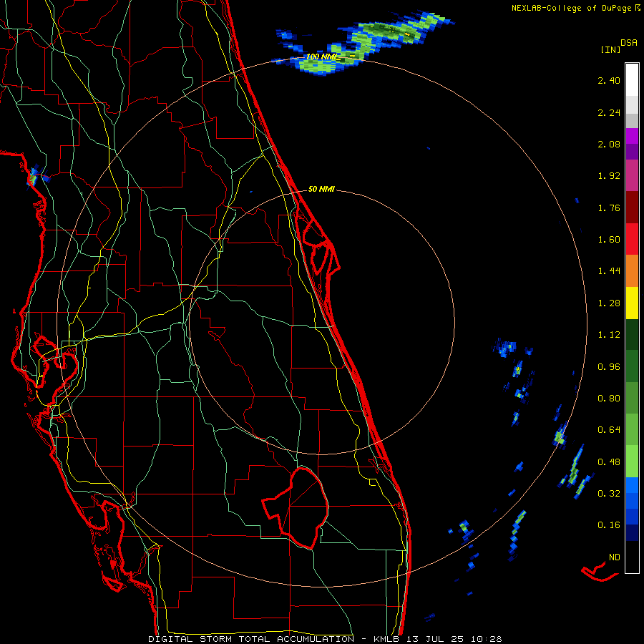Pick the white swatch atop the color bar
The width and height of the screenshot is (644, 644).
632,79
